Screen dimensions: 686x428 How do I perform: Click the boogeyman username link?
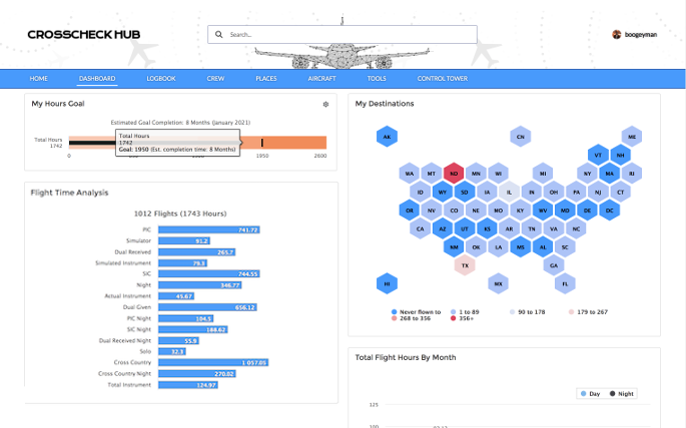click(x=642, y=35)
